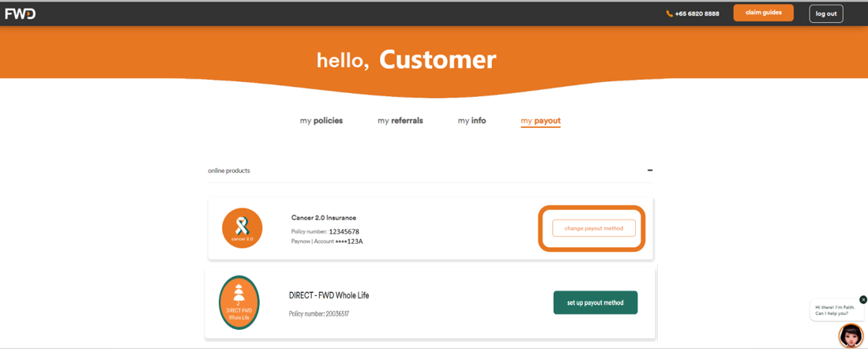Click the FWD logo

20,13
